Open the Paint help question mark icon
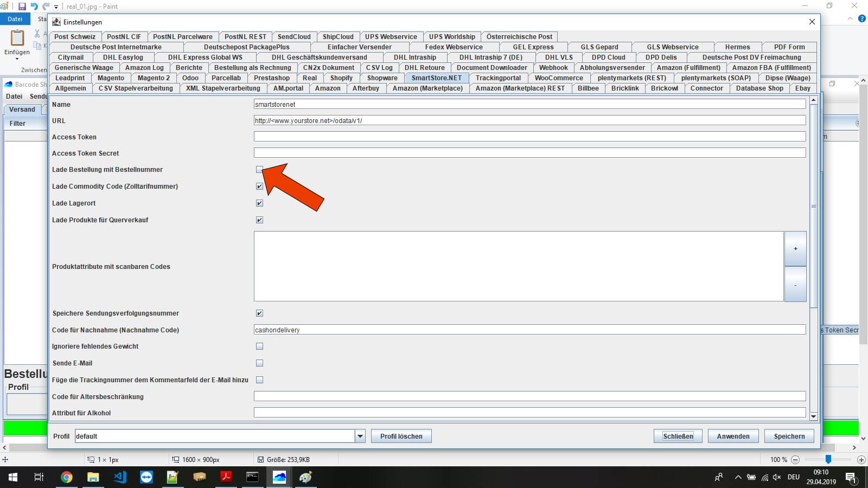This screenshot has width=868, height=488. 862,18
